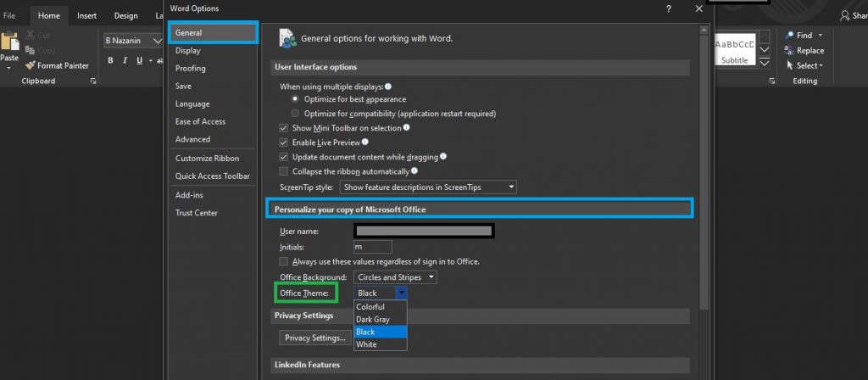The width and height of the screenshot is (868, 380).
Task: Toggle Bold formatting in ribbon
Action: 111,60
